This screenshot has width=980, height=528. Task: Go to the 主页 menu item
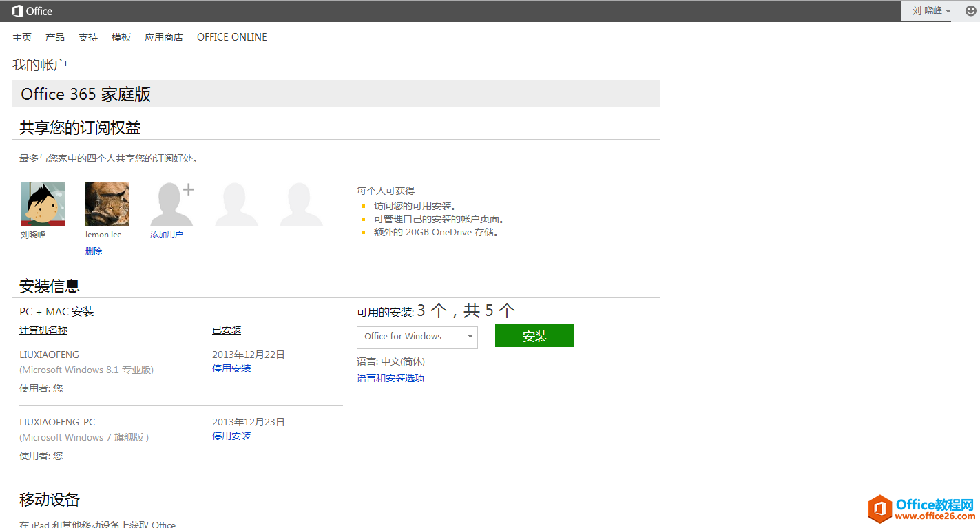point(22,37)
